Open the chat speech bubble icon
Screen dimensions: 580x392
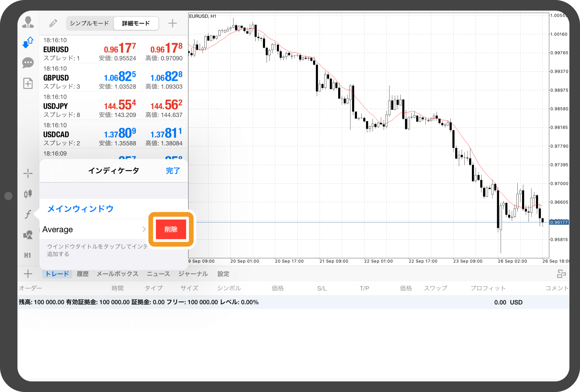[28, 63]
